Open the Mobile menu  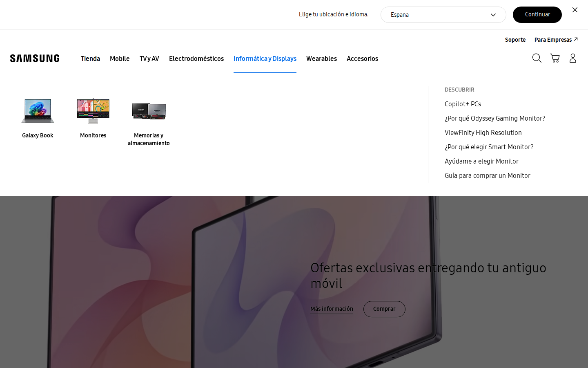(120, 59)
